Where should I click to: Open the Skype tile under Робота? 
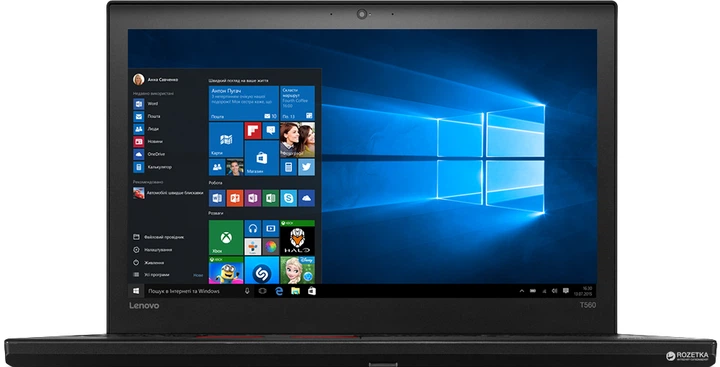pos(288,198)
